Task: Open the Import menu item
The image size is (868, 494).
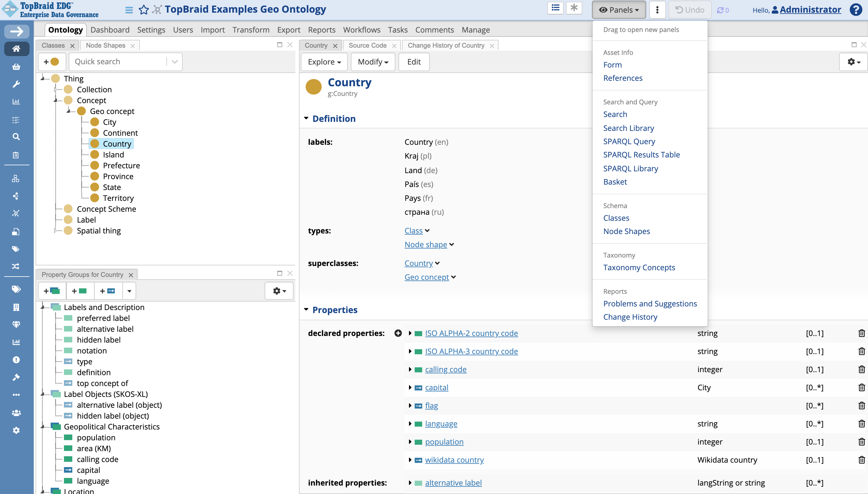Action: point(212,30)
